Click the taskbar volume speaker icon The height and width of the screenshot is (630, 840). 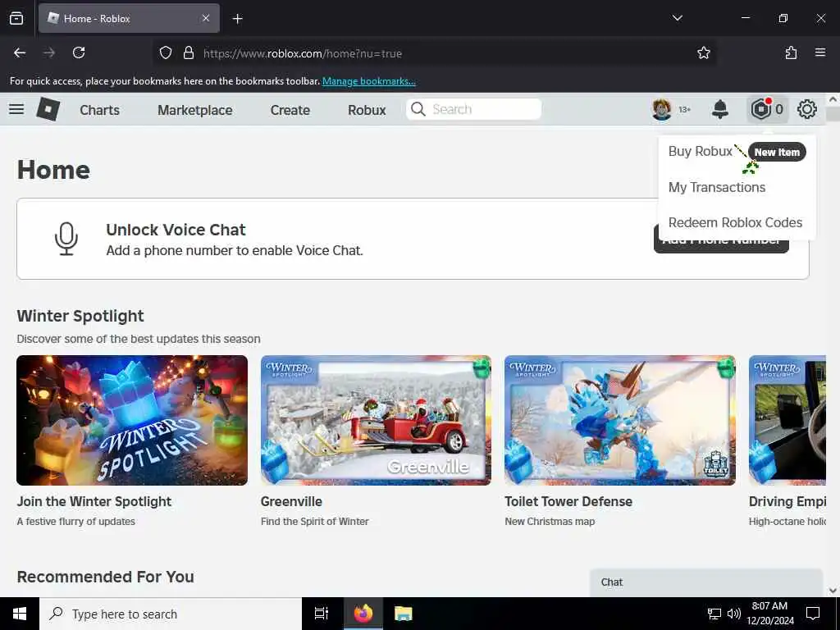(x=734, y=614)
